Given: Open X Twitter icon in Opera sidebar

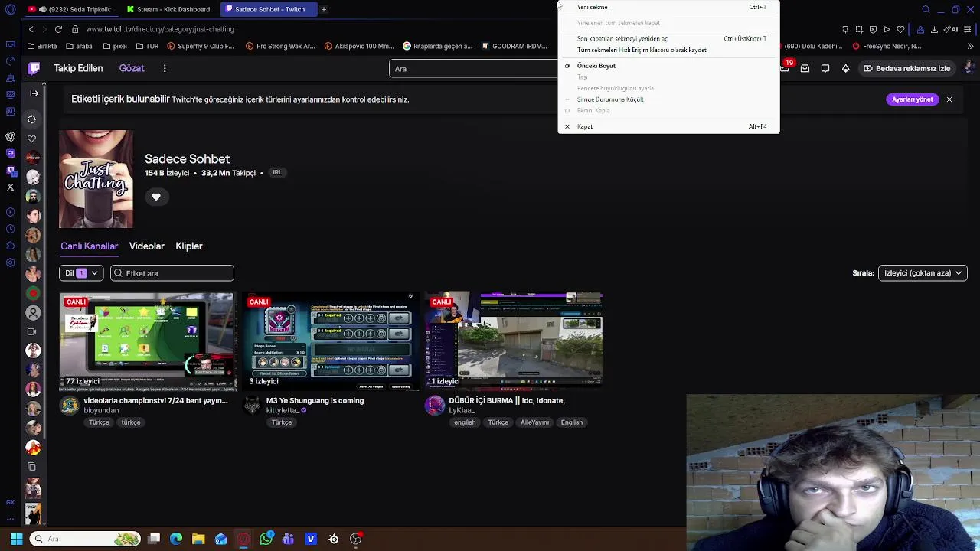Looking at the screenshot, I should (x=10, y=187).
